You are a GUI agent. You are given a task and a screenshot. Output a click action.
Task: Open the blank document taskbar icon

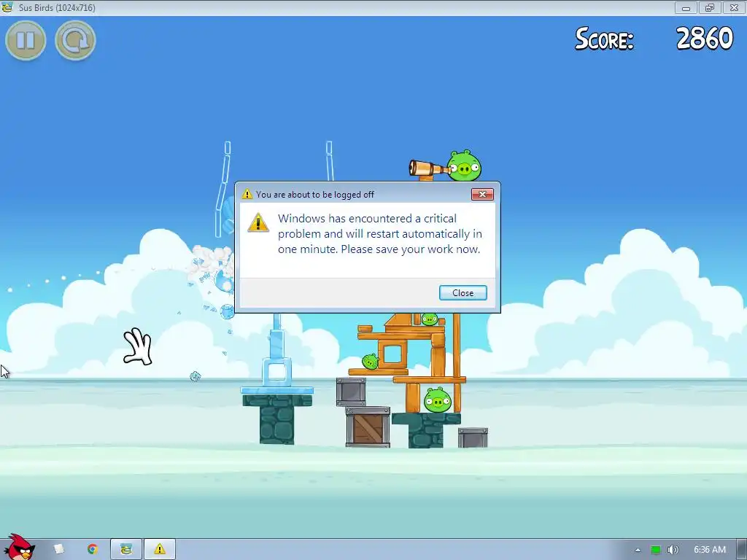(x=58, y=549)
